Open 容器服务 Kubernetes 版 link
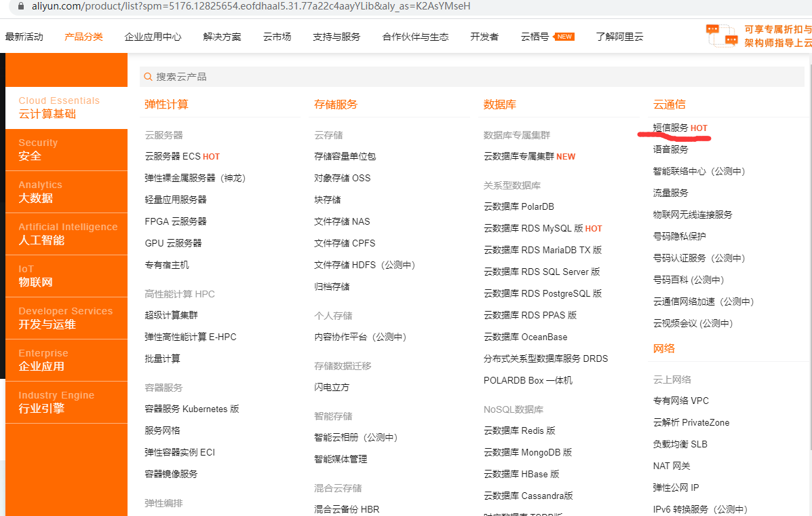 [191, 409]
